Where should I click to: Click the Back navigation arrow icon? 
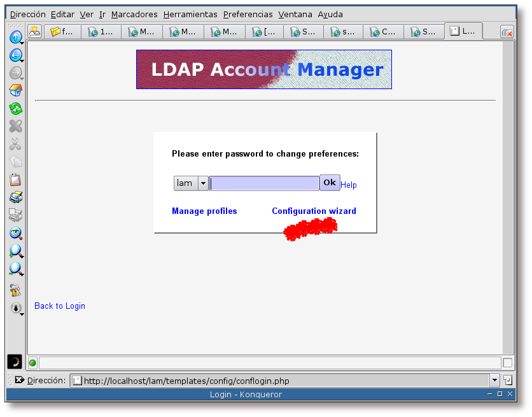pos(15,55)
